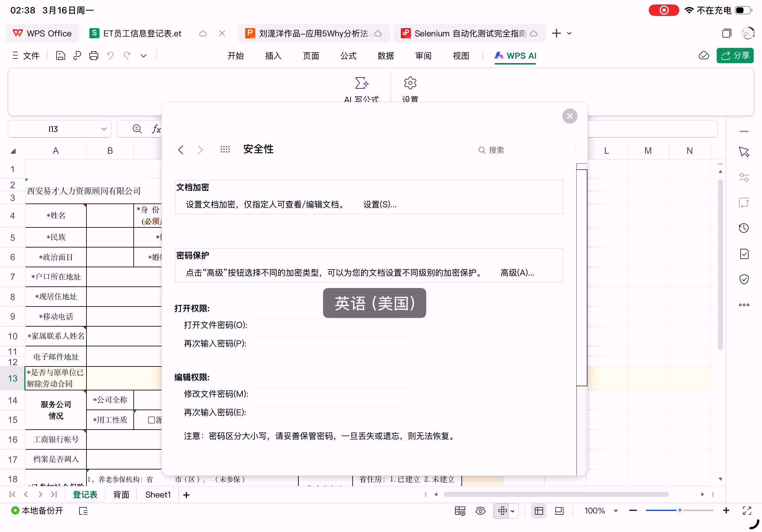Click the zoom slider handle
The width and height of the screenshot is (762, 532).
(680, 510)
